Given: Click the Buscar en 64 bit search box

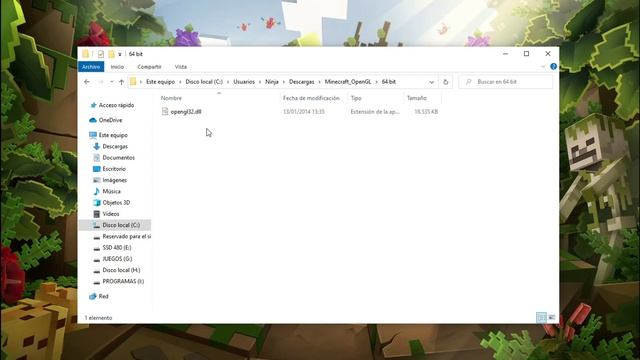Looking at the screenshot, I should 506,82.
